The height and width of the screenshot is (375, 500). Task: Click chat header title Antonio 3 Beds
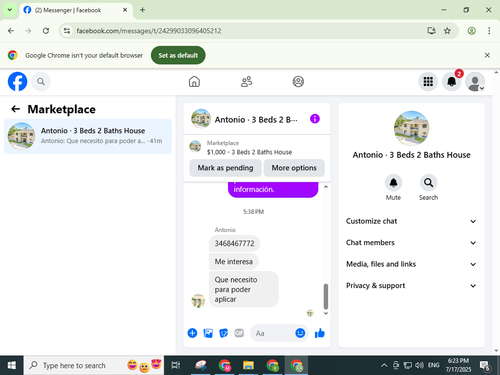(x=256, y=120)
